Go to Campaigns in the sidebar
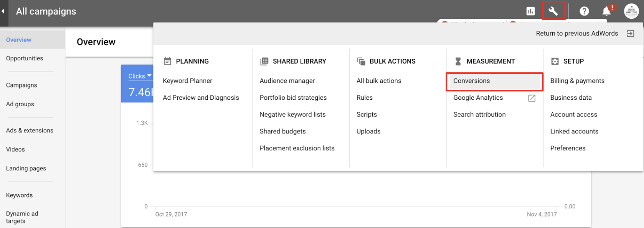The height and width of the screenshot is (228, 644). click(21, 85)
